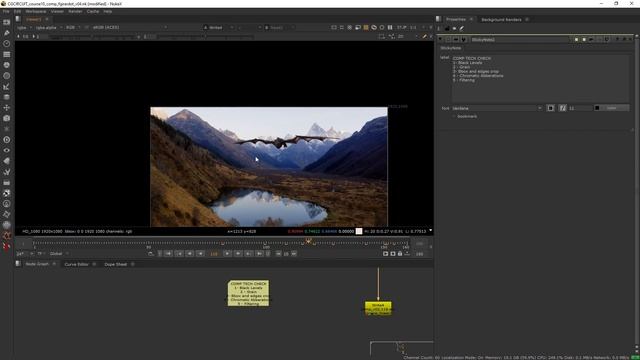The image size is (640, 360).
Task: Open the 3D nodes toolbar icon
Action: pos(7,118)
